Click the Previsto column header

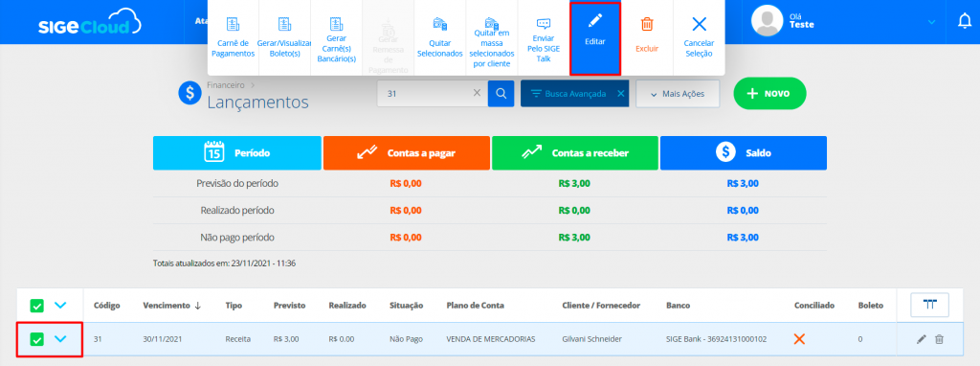pos(289,306)
